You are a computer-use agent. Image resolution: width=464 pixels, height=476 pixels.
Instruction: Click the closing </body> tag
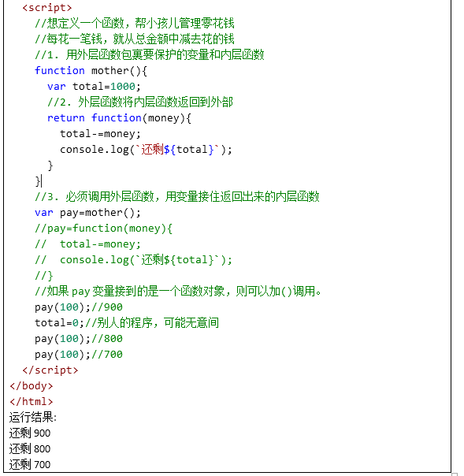pos(32,386)
